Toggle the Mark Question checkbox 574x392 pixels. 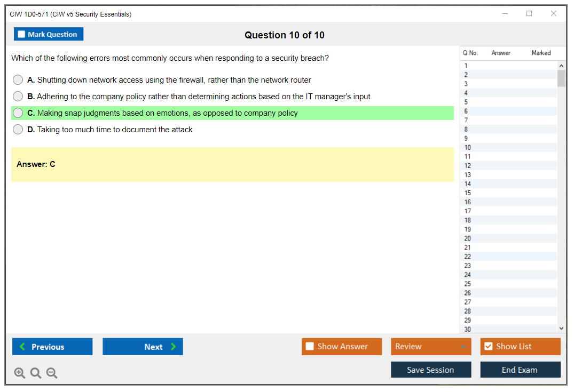point(22,35)
